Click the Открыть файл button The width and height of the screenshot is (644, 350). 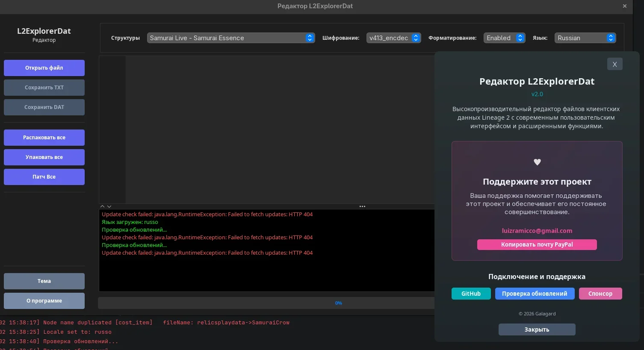(44, 68)
